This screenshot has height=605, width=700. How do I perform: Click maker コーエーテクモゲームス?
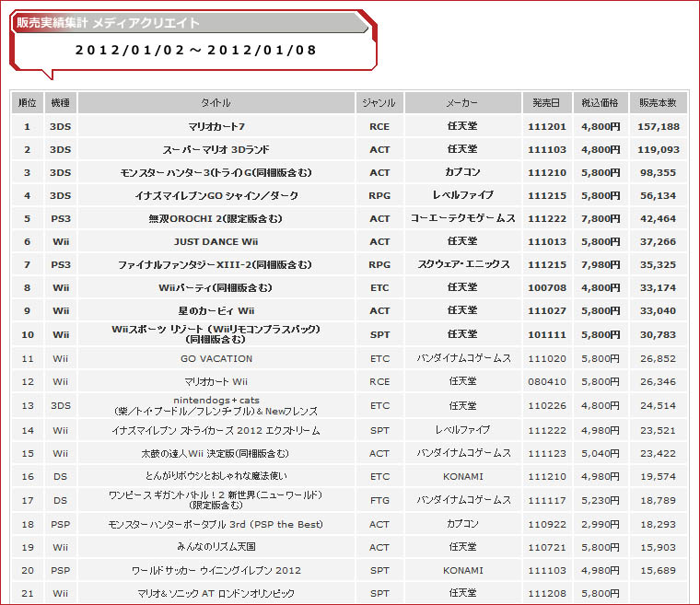(462, 218)
